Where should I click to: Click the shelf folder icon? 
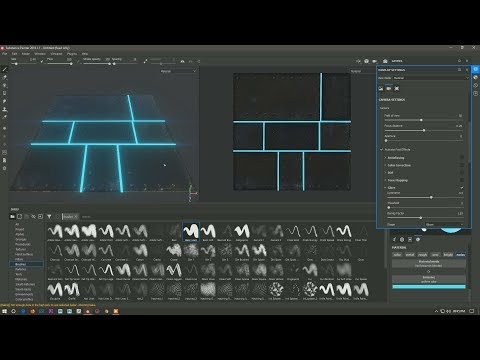(x=12, y=217)
